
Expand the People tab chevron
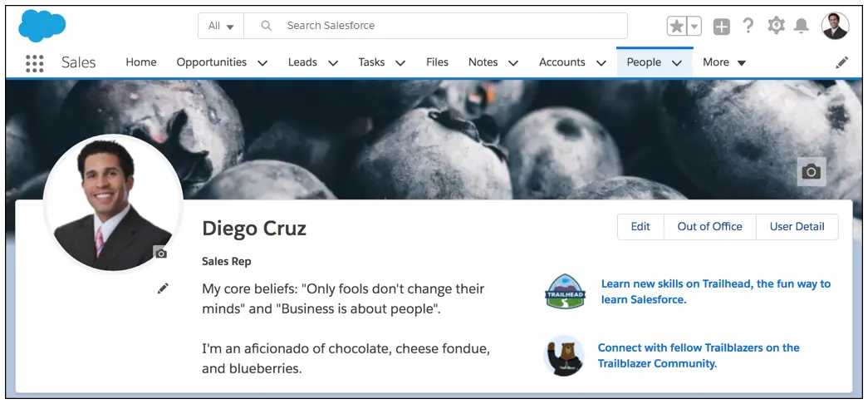[676, 63]
